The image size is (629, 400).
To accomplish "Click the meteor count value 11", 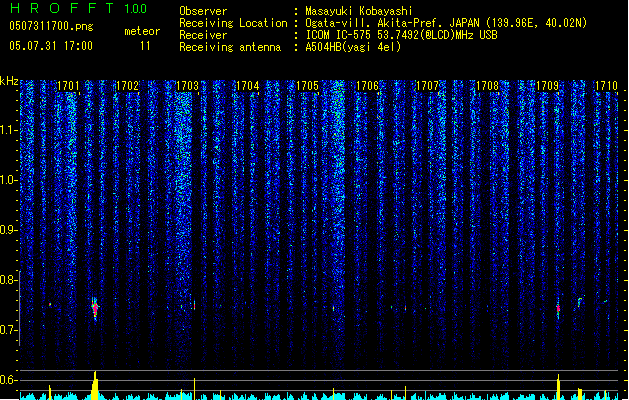I will pos(145,46).
